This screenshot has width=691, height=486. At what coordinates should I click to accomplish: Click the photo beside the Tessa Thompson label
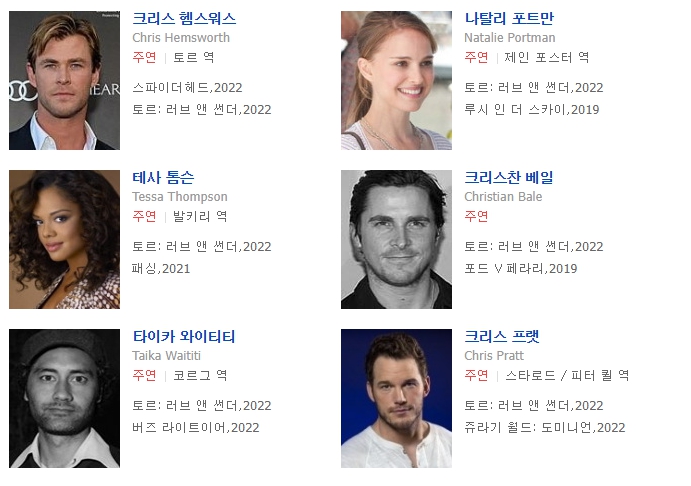coord(64,239)
